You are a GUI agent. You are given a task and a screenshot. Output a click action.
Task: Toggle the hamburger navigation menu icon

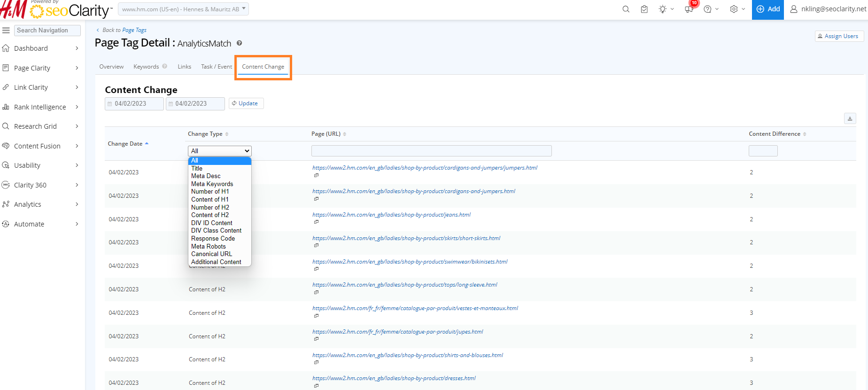point(6,30)
